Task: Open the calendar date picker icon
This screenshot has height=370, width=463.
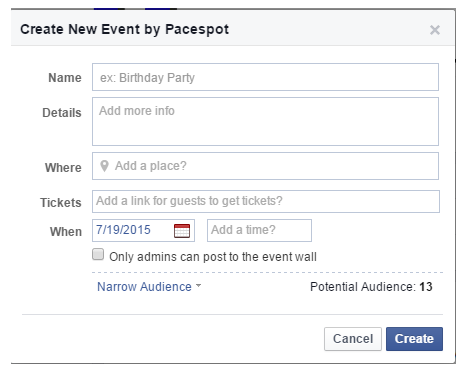Action: point(182,231)
